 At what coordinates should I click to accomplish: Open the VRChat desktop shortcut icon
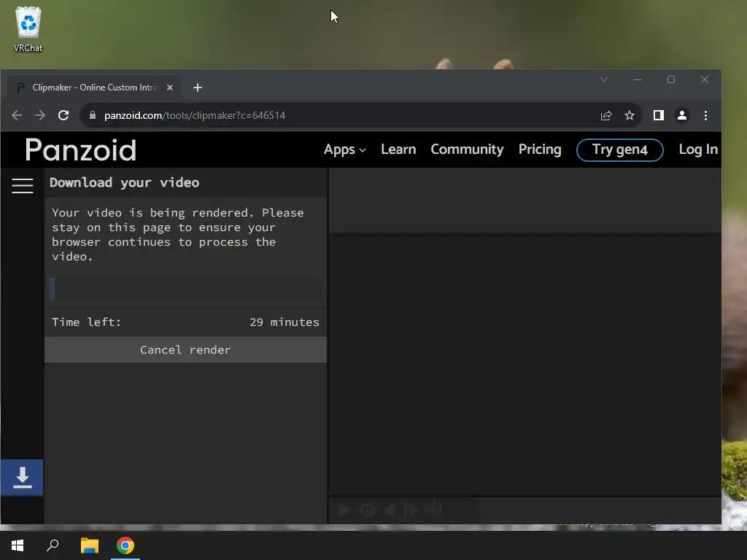coord(28,29)
